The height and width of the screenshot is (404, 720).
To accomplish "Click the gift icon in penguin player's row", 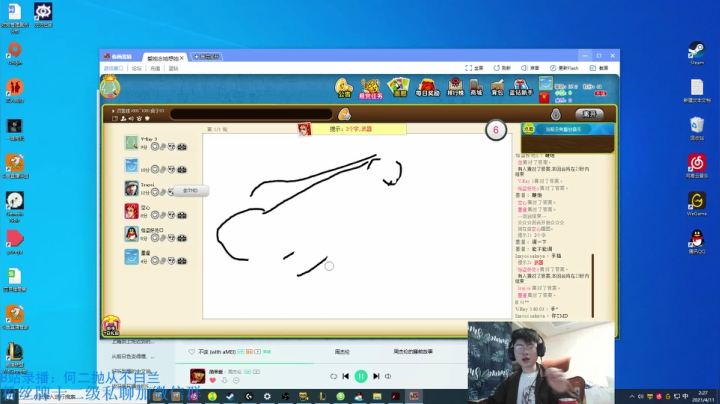I will tap(182, 238).
